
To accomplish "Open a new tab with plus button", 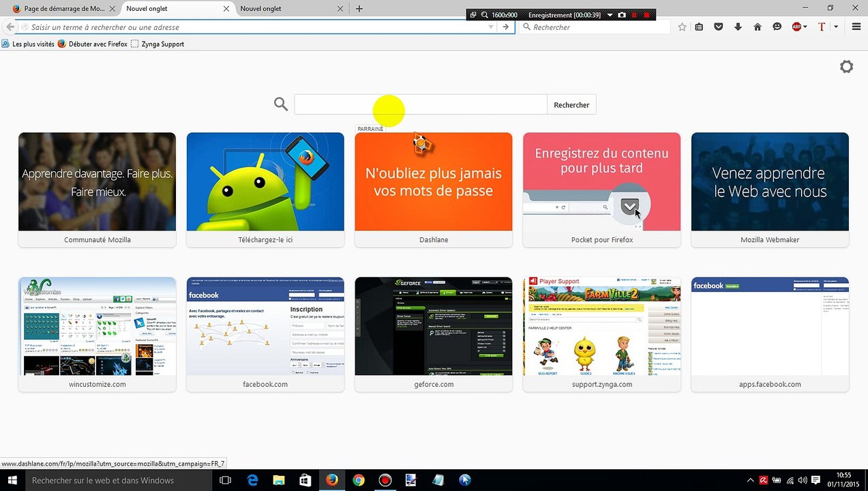I will click(359, 9).
